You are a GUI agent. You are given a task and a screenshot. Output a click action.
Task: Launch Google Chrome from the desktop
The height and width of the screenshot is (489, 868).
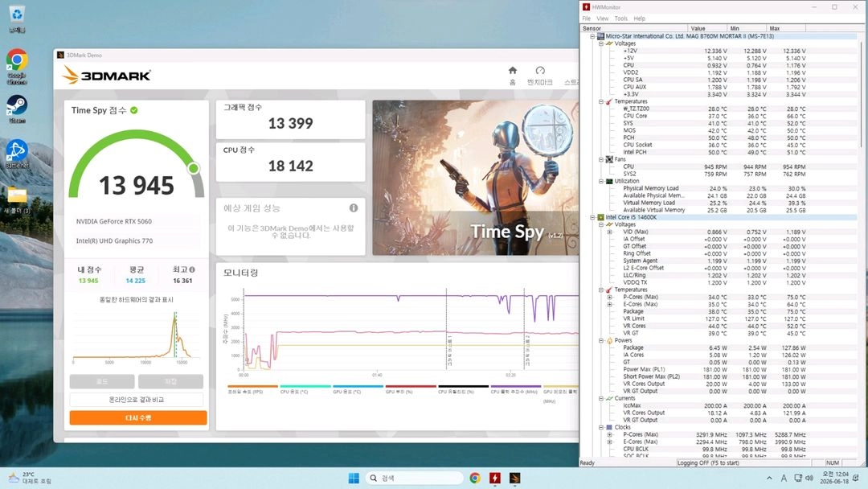(x=17, y=67)
